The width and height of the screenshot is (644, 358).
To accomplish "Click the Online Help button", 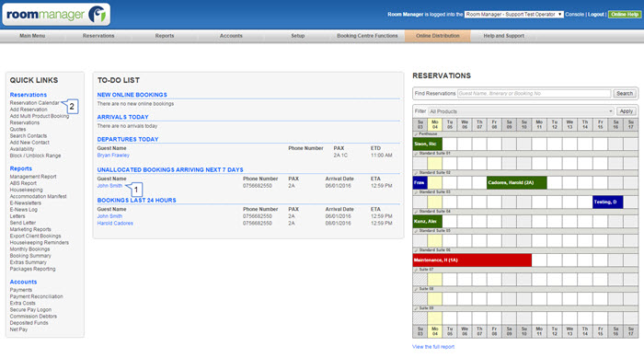I will (625, 15).
